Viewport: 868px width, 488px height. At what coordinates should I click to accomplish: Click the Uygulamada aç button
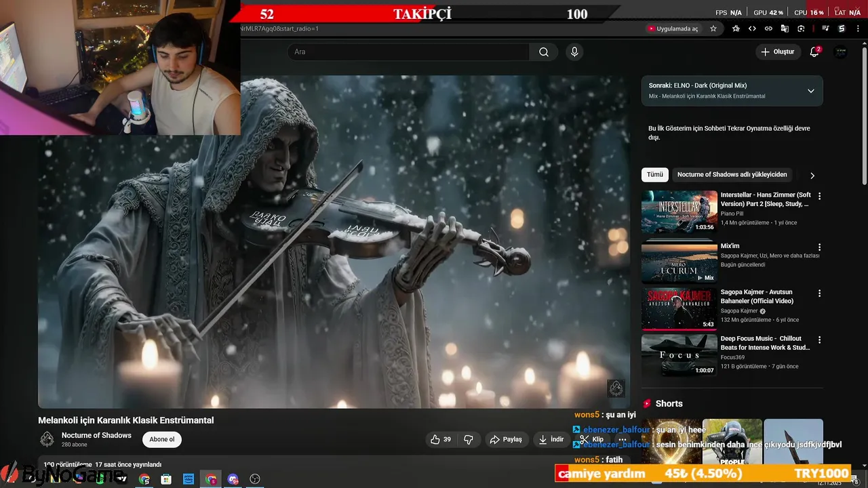pyautogui.click(x=672, y=28)
